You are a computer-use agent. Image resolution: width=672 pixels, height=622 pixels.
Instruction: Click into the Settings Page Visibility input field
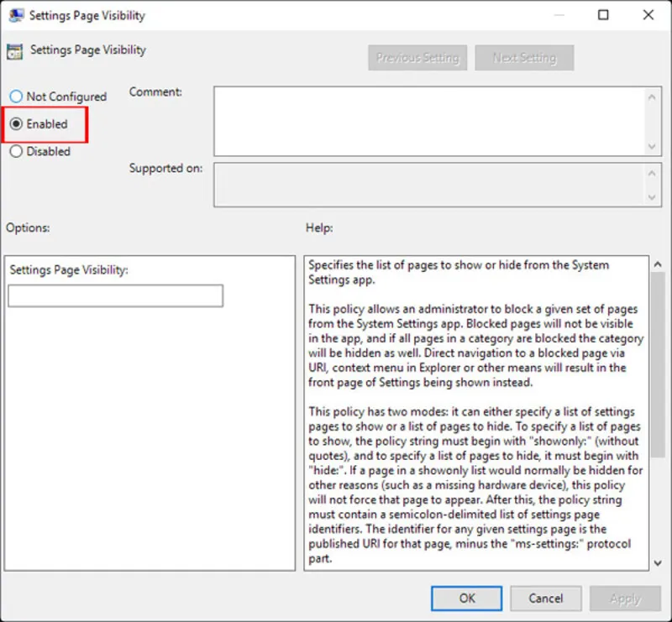point(115,295)
